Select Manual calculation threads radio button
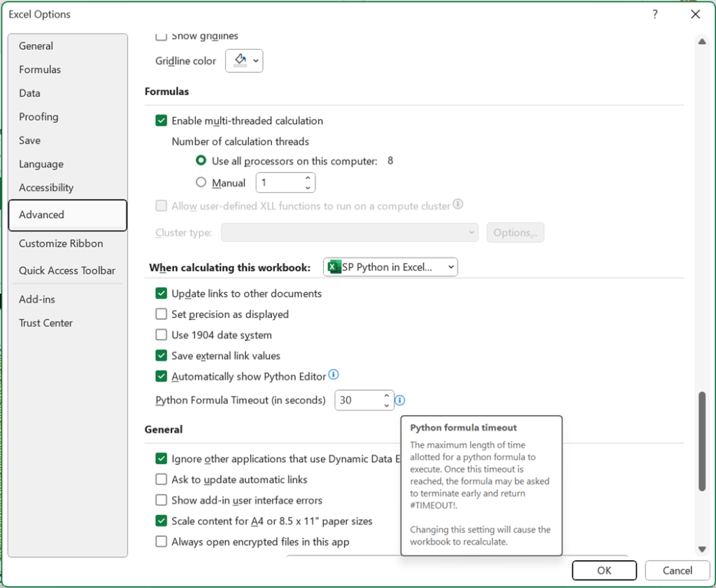 point(201,182)
